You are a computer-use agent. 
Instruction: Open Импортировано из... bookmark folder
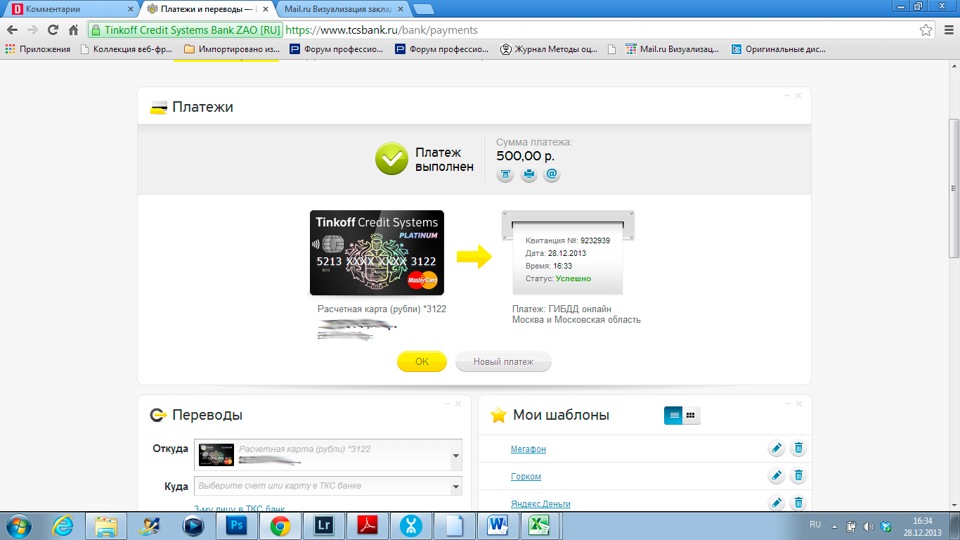point(232,49)
